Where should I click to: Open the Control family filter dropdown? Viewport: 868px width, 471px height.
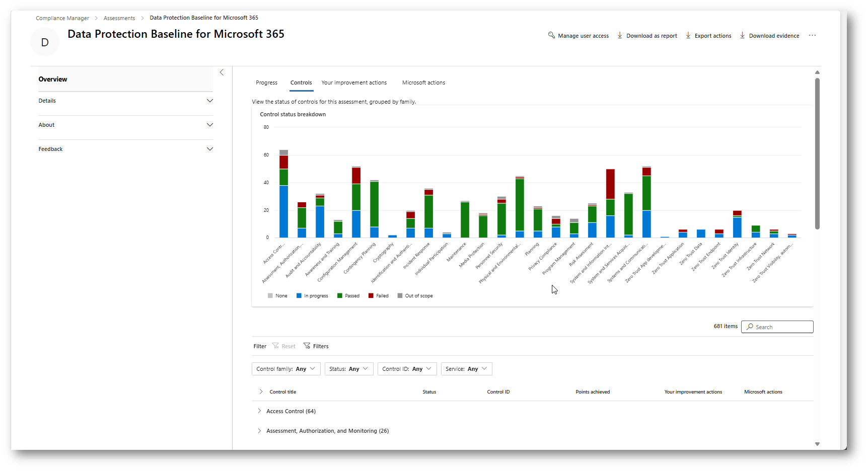(x=285, y=369)
